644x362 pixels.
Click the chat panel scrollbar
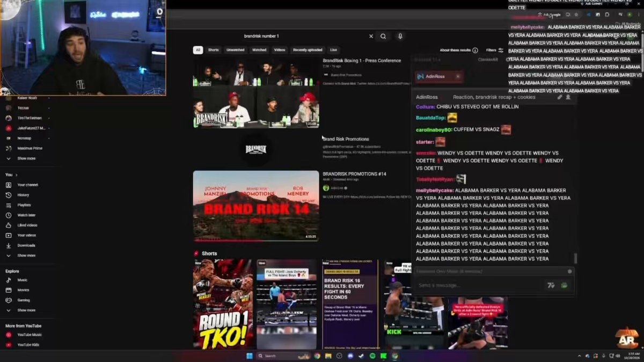(x=576, y=259)
